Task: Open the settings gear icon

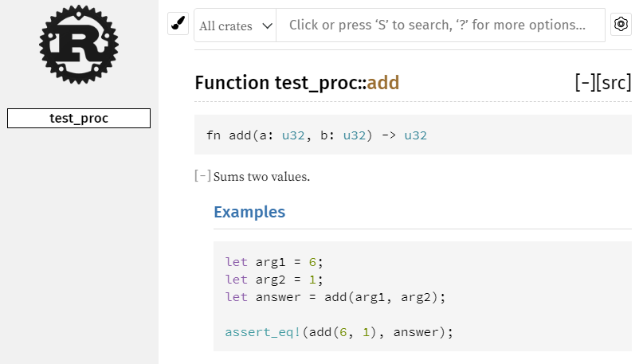Action: coord(621,24)
